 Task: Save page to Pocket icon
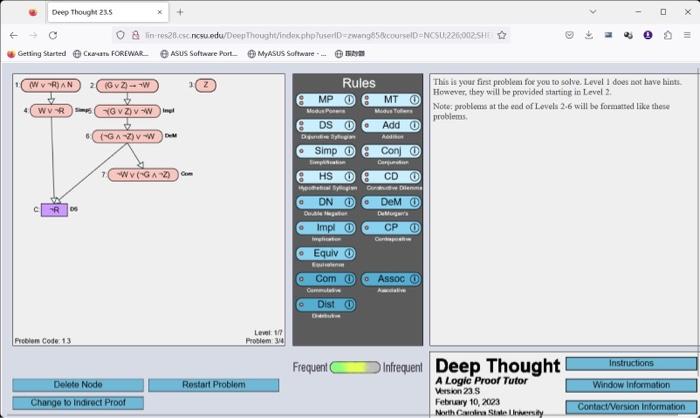pyautogui.click(x=569, y=35)
